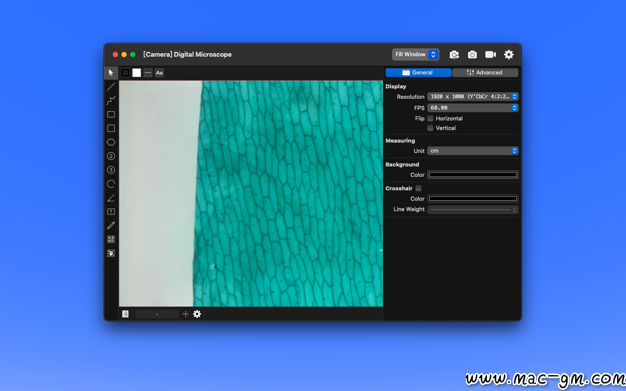Click the plus button in the bottom bar
Screen dimensions: 626x391
click(x=185, y=314)
